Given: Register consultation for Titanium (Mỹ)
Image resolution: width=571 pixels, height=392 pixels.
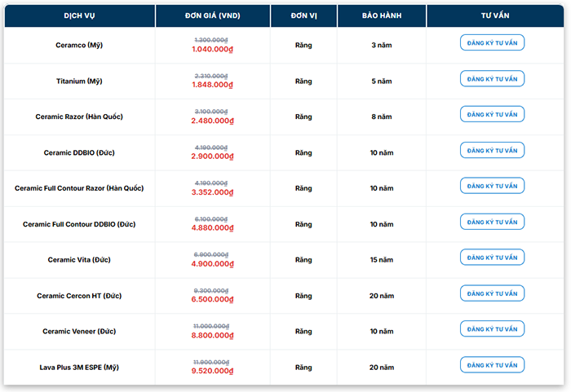Looking at the screenshot, I should (x=492, y=78).
